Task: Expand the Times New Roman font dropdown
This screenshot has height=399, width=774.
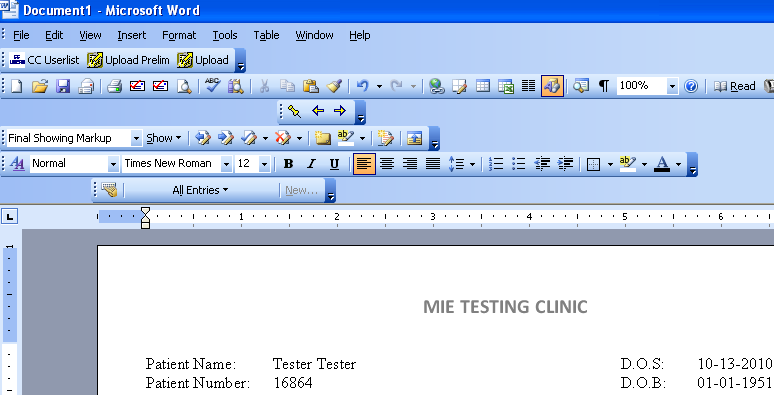Action: (x=226, y=164)
